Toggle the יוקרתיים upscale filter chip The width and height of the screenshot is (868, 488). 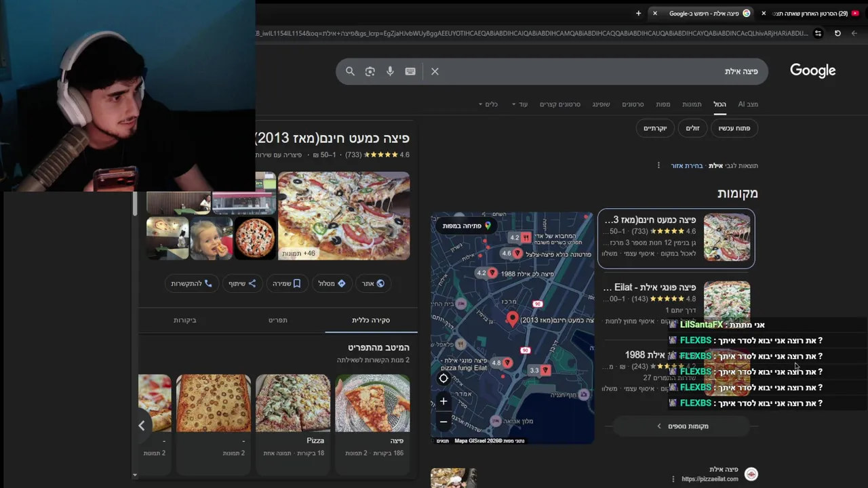[x=655, y=128]
